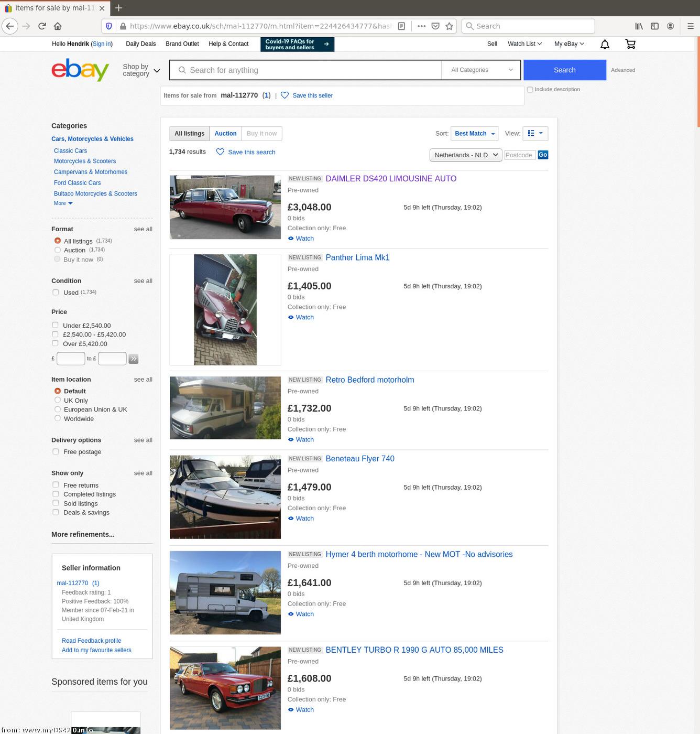Open Sell in the top menu
This screenshot has width=700, height=734.
pos(492,44)
